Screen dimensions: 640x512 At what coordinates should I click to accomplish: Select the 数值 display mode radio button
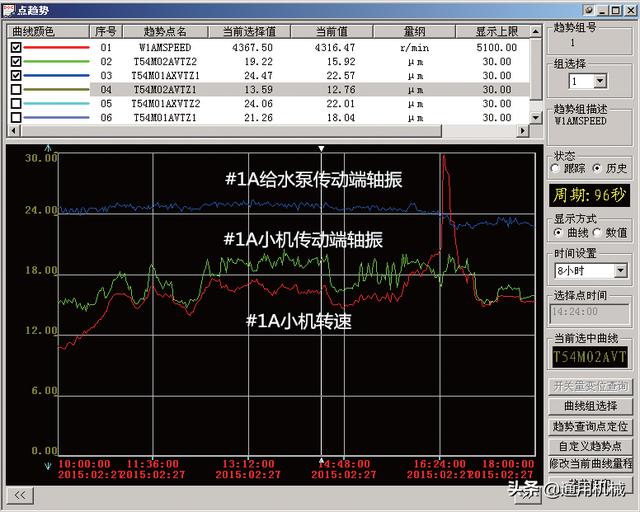pyautogui.click(x=596, y=232)
